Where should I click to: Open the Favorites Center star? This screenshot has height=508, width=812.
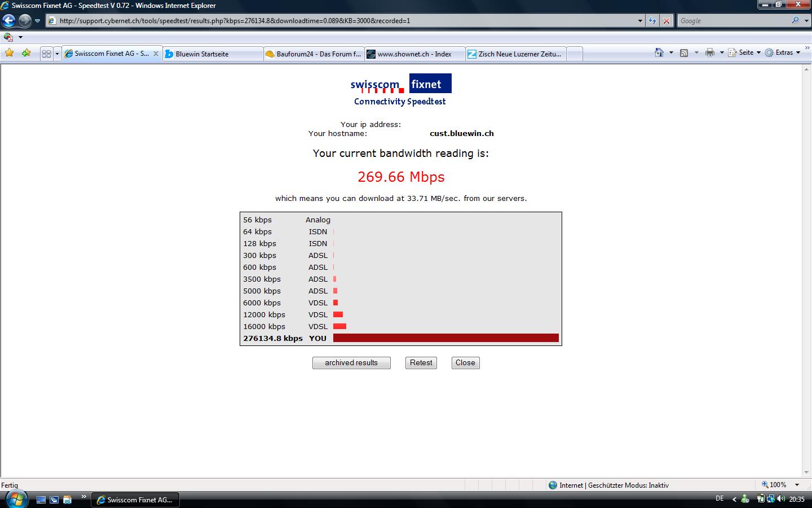pyautogui.click(x=10, y=53)
